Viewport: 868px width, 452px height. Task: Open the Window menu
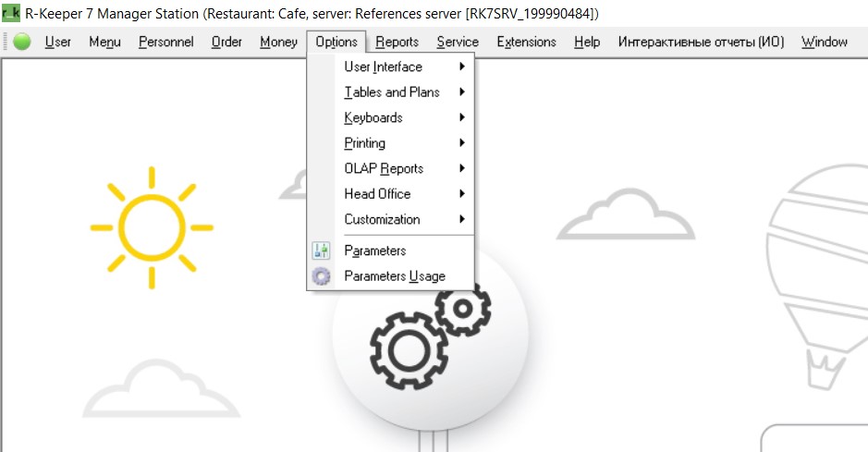825,42
